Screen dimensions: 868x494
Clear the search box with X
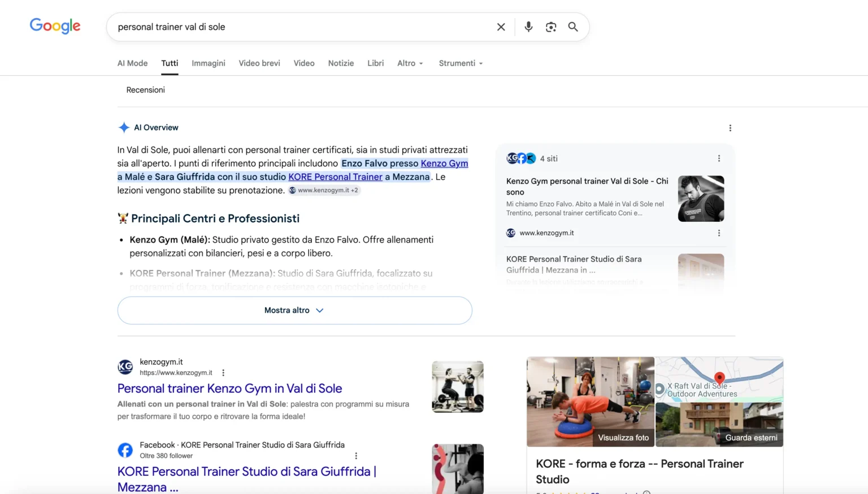tap(501, 27)
